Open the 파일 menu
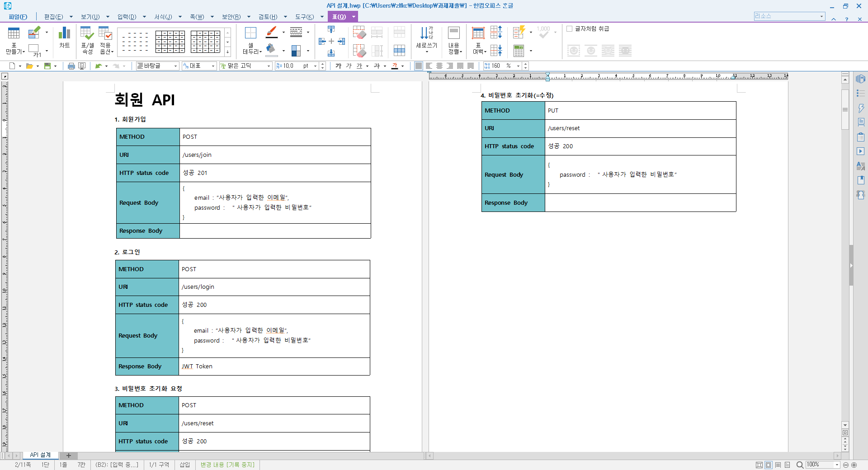 tap(18, 17)
